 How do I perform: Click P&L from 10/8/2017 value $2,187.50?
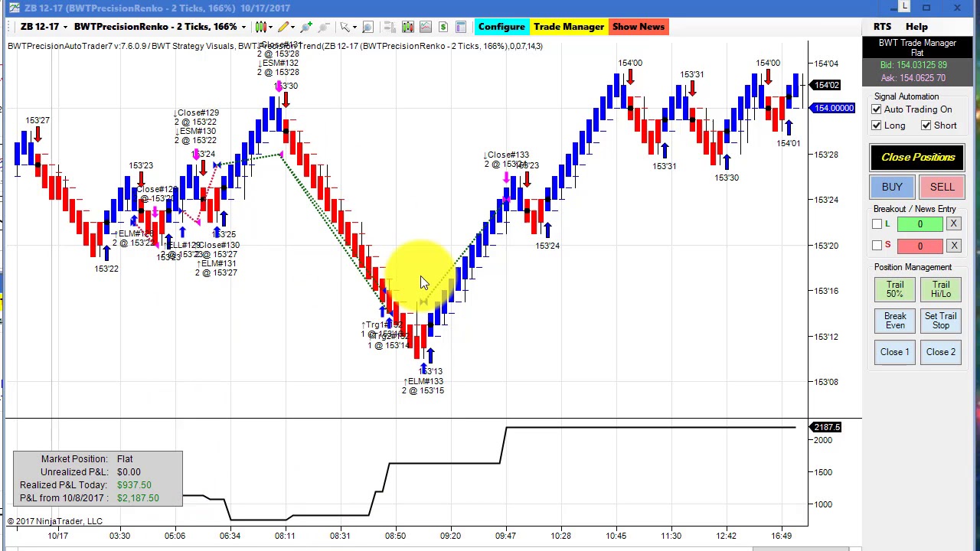138,498
